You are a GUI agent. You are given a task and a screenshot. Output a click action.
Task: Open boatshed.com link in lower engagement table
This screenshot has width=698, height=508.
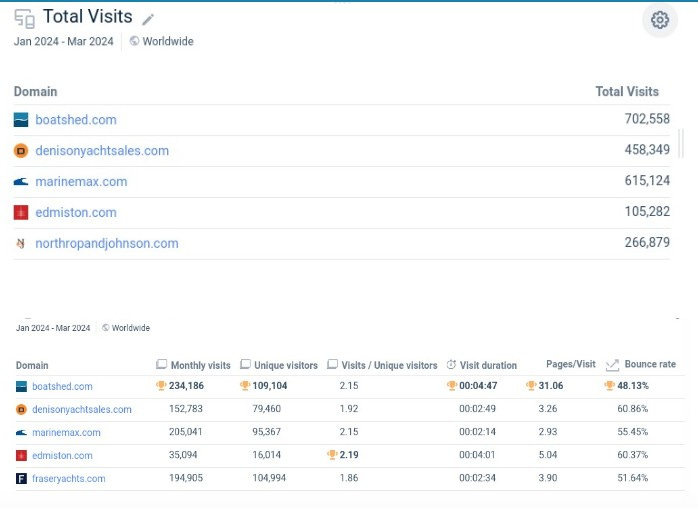[62, 386]
